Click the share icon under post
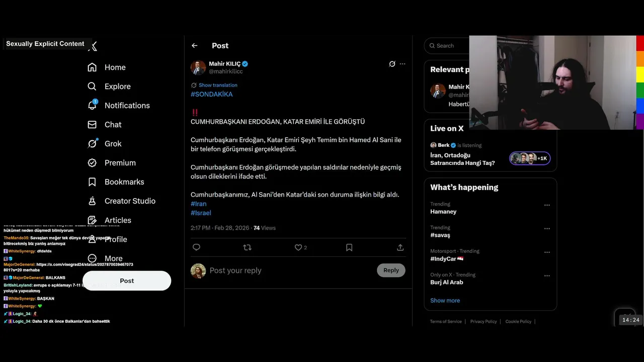This screenshot has width=644, height=362. click(400, 247)
